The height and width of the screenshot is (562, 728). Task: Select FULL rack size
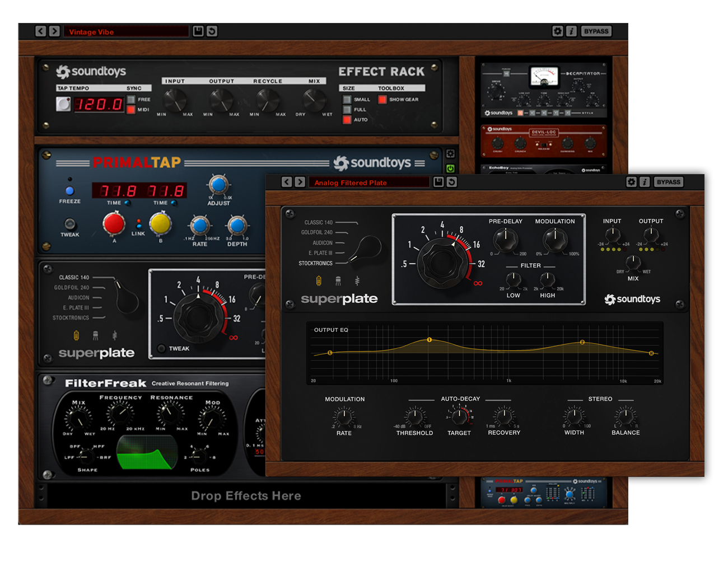tap(347, 110)
